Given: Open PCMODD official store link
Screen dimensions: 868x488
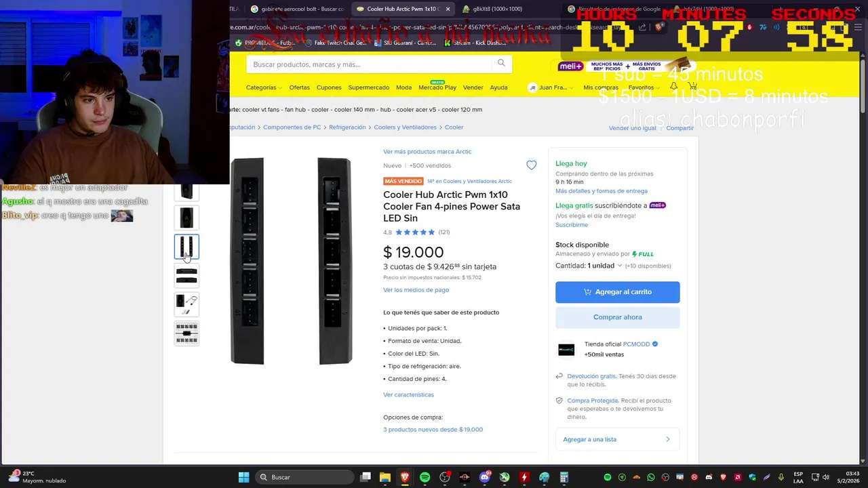Looking at the screenshot, I should click(635, 344).
